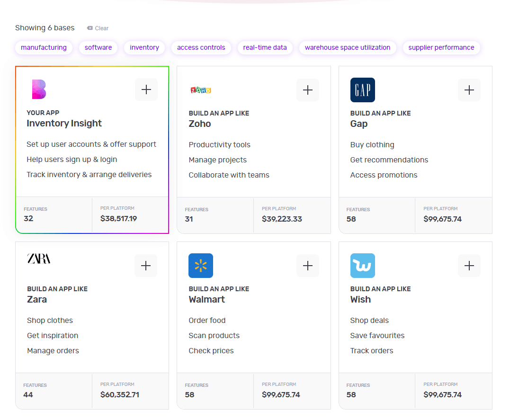Viewport: 510px width, 420px height.
Task: Click Get inspiration text
Action: pos(53,336)
